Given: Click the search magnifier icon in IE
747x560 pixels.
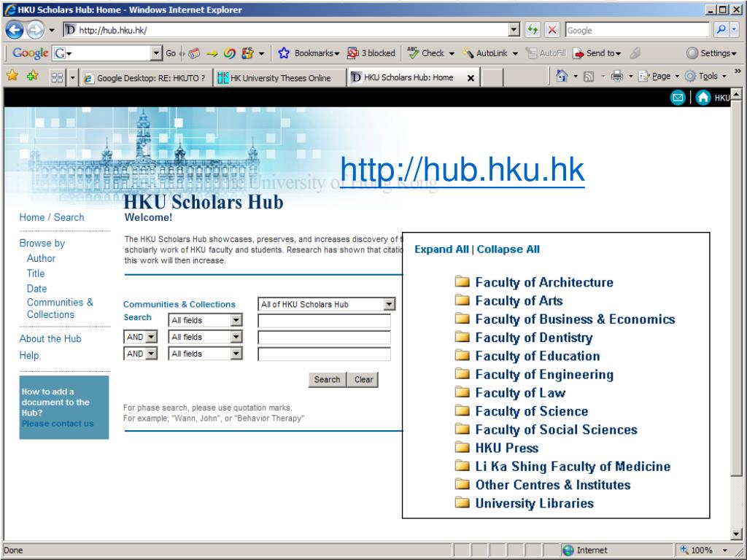Looking at the screenshot, I should [x=721, y=30].
